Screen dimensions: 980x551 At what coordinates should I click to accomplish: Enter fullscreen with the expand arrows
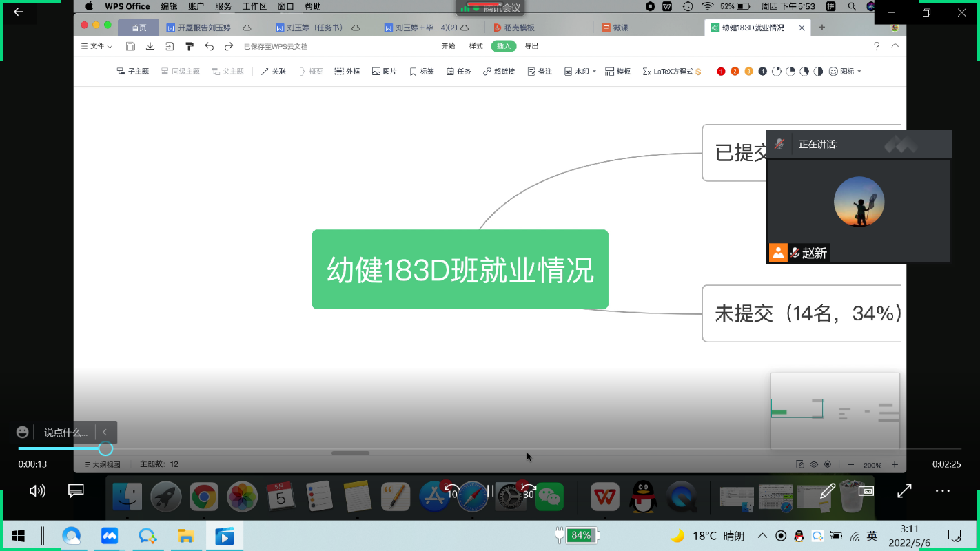(904, 491)
